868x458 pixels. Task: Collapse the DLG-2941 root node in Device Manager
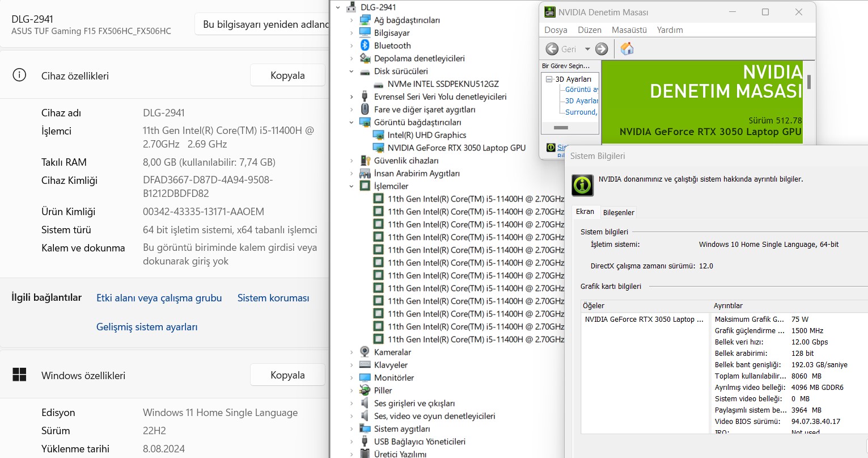click(x=338, y=7)
